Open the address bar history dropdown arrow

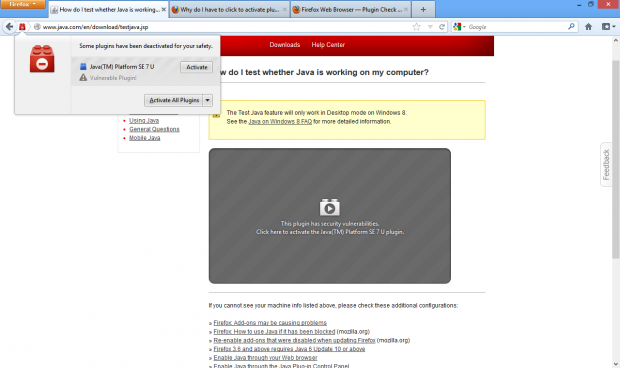tap(430, 27)
